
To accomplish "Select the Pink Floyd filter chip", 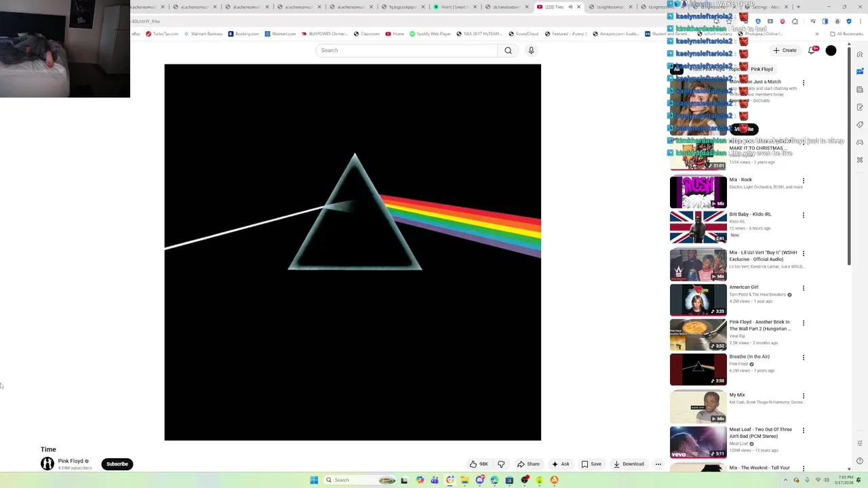I will (x=762, y=69).
